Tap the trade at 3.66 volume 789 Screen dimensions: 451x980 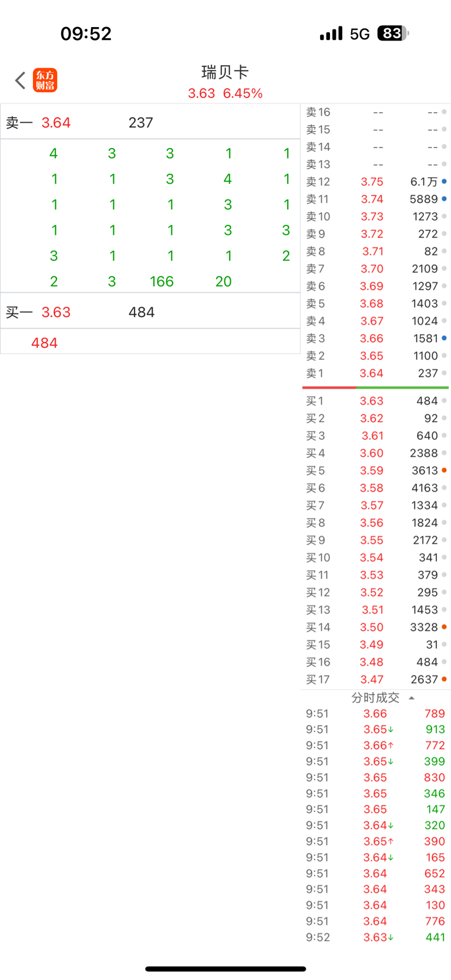click(x=376, y=714)
